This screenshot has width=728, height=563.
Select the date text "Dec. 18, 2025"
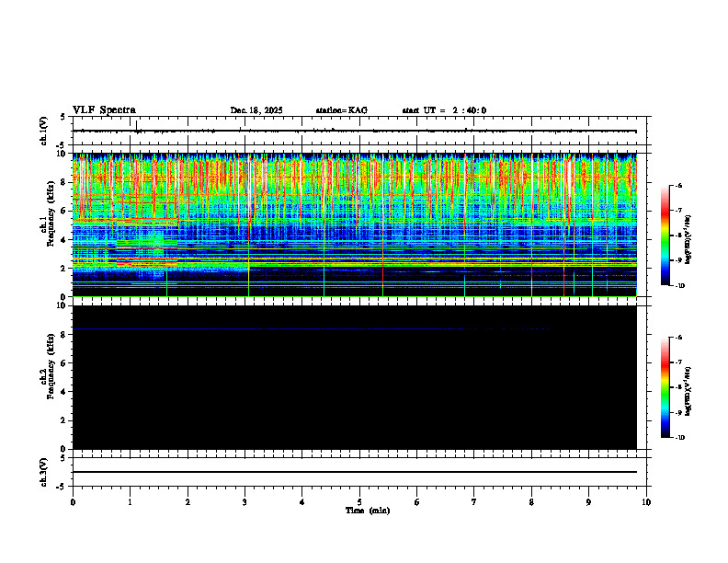click(x=256, y=110)
